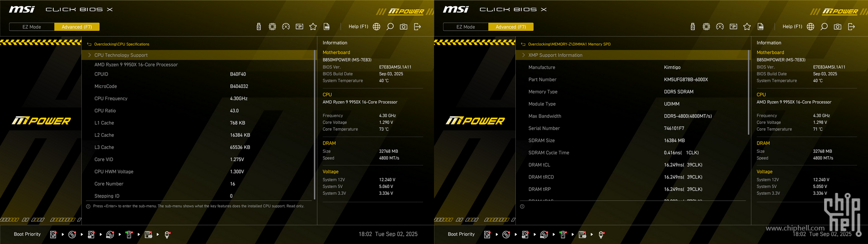868x244 pixels.
Task: Select the SDRAM Cycle Time row
Action: coord(632,153)
